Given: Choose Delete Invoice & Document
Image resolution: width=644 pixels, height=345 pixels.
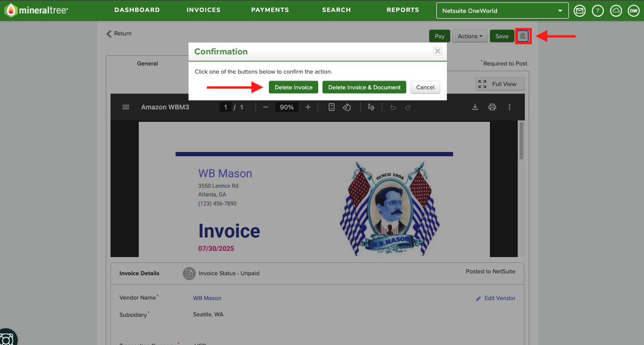Looking at the screenshot, I should click(364, 87).
